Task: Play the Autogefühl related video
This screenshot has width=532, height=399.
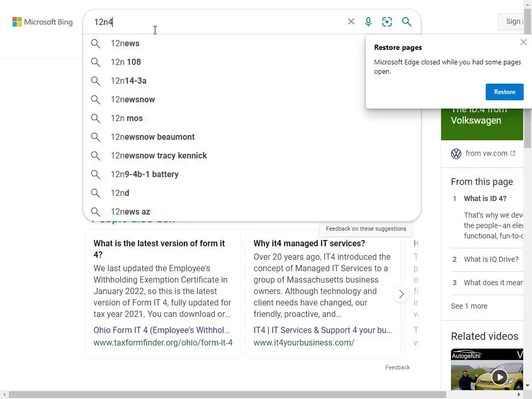Action: coord(499,377)
